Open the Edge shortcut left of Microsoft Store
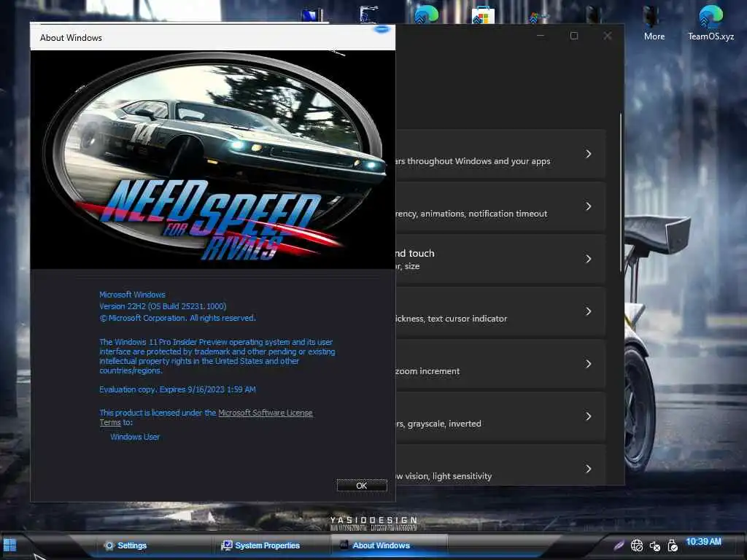This screenshot has height=560, width=747. pyautogui.click(x=426, y=15)
